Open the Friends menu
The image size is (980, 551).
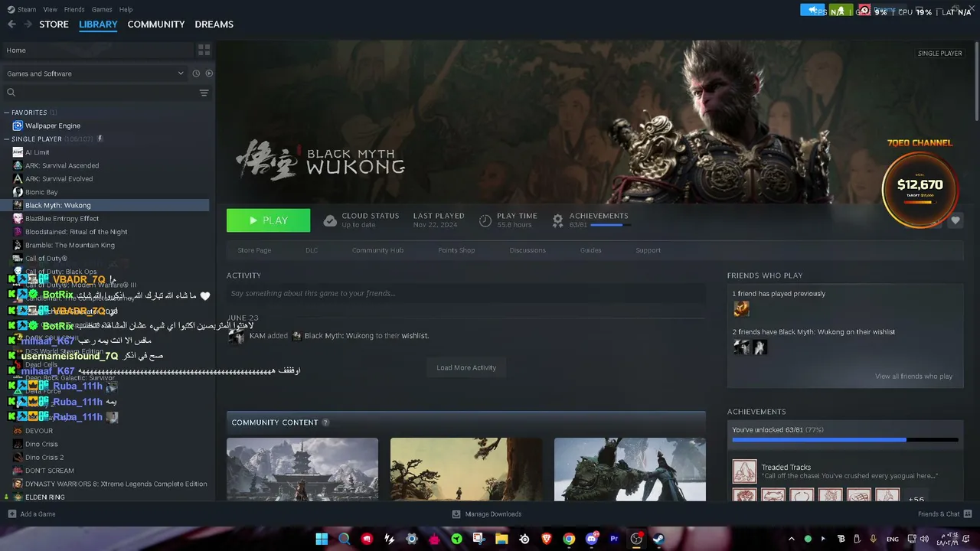click(x=74, y=9)
